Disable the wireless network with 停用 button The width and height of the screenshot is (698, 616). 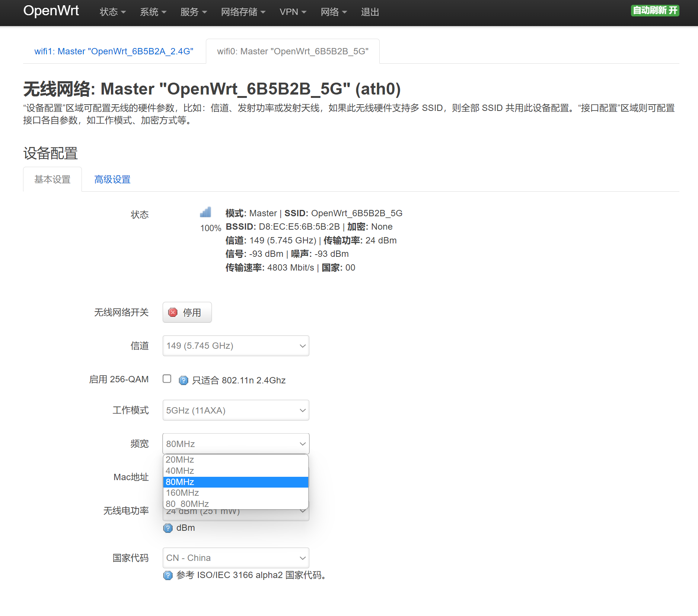(187, 312)
